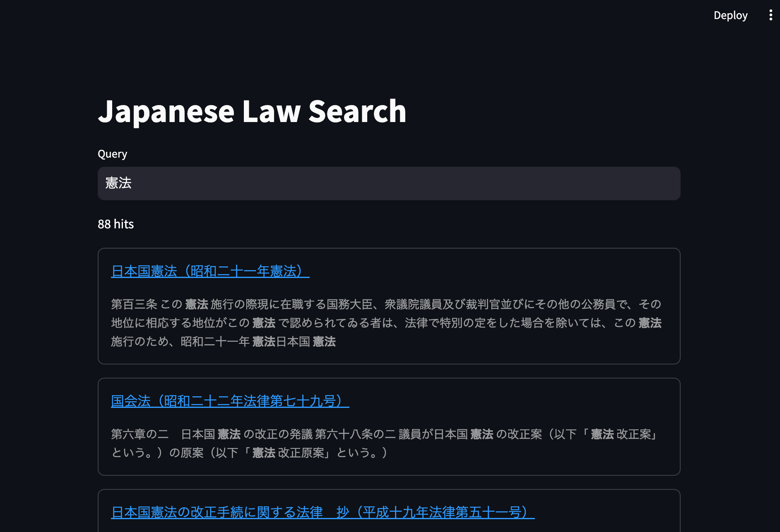Screen dimensions: 780x532
Task: Click the Query field label
Action: (112, 154)
